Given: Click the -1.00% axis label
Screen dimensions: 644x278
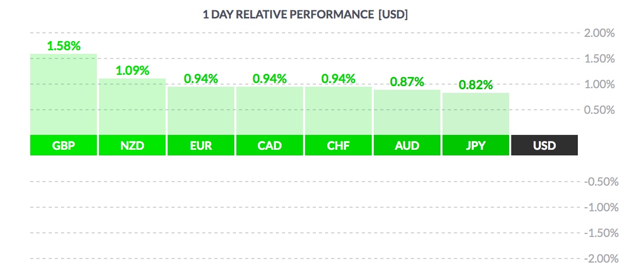Looking at the screenshot, I should click(600, 207).
